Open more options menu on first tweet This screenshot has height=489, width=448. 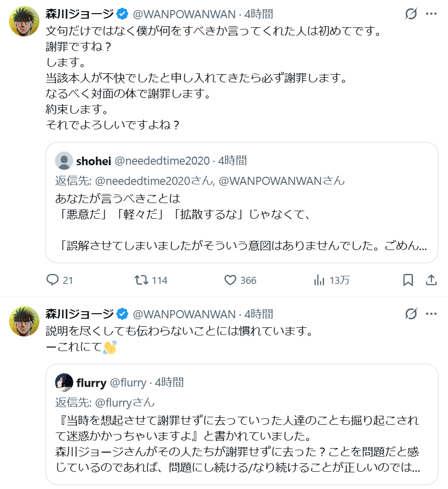[x=431, y=14]
